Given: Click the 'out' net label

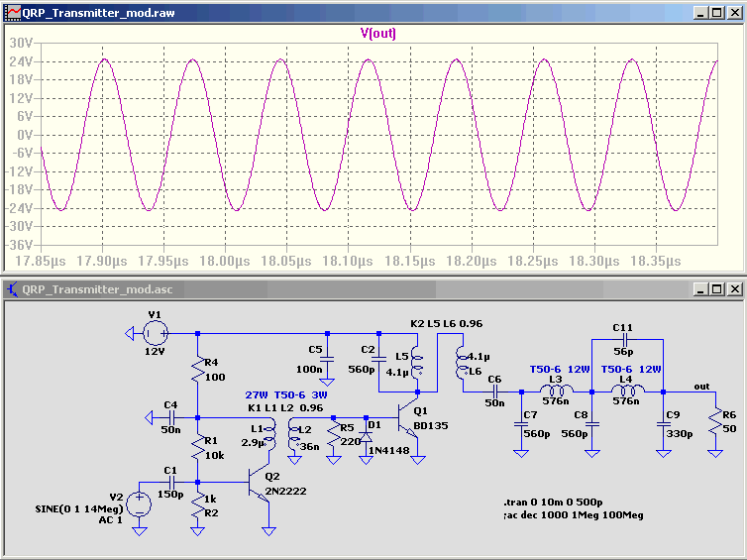Looking at the screenshot, I should pyautogui.click(x=702, y=386).
